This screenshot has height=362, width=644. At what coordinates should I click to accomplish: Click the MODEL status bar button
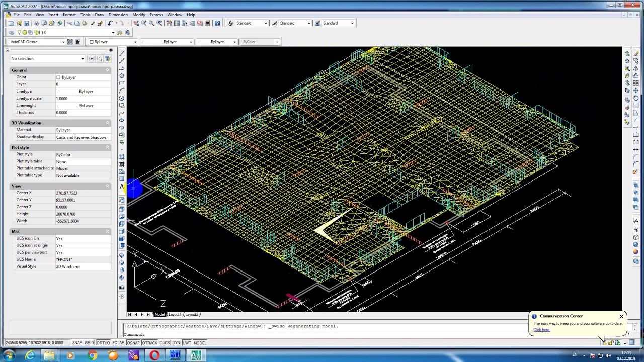click(x=200, y=343)
